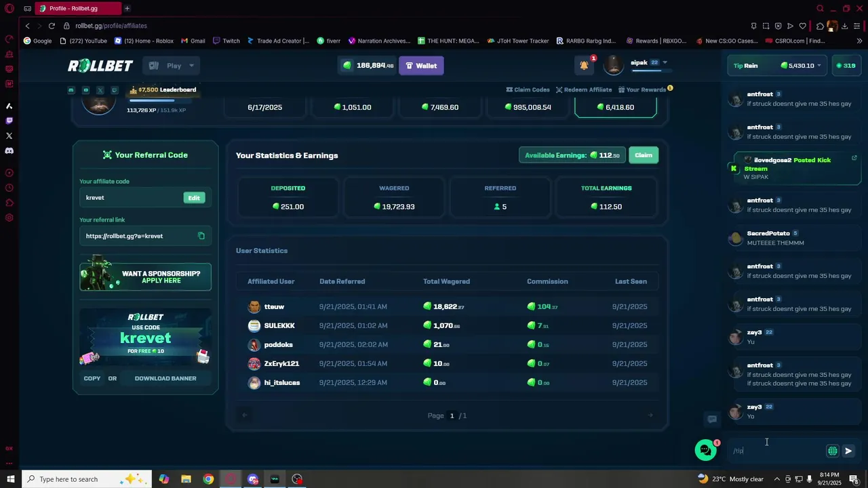The height and width of the screenshot is (488, 868).
Task: Open Windows Start menu
Action: [10, 479]
